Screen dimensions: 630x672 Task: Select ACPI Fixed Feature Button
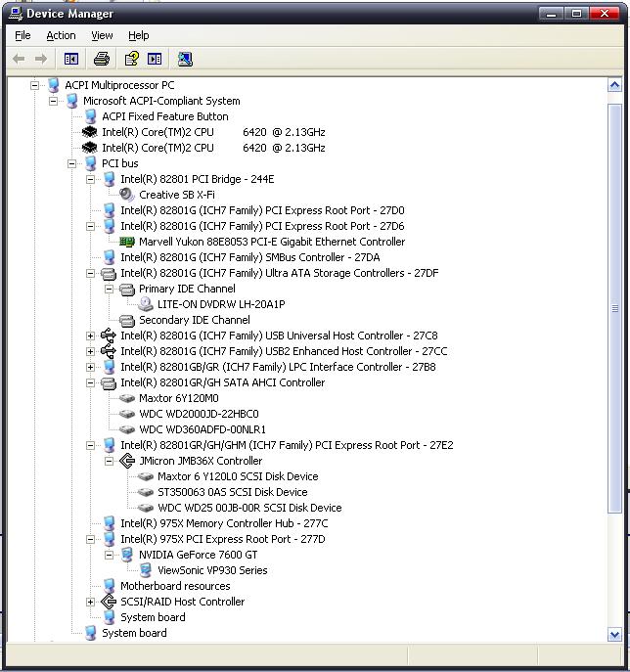(x=165, y=116)
